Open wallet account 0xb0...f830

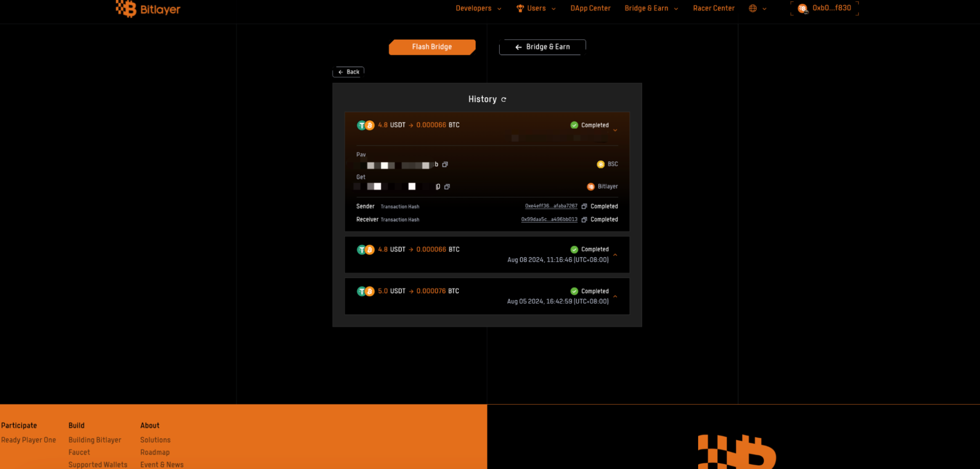pyautogui.click(x=825, y=8)
